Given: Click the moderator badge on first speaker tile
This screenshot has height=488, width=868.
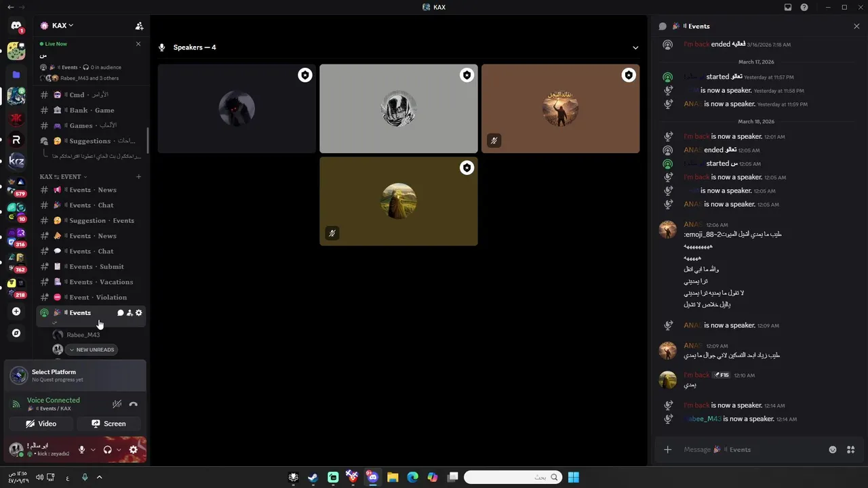Looking at the screenshot, I should coord(305,75).
